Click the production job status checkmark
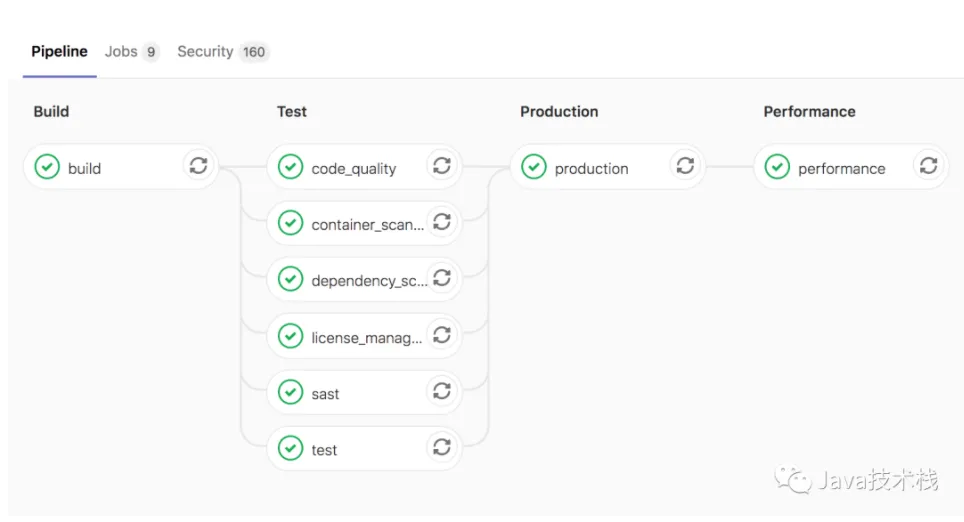This screenshot has width=964, height=522. [x=534, y=167]
